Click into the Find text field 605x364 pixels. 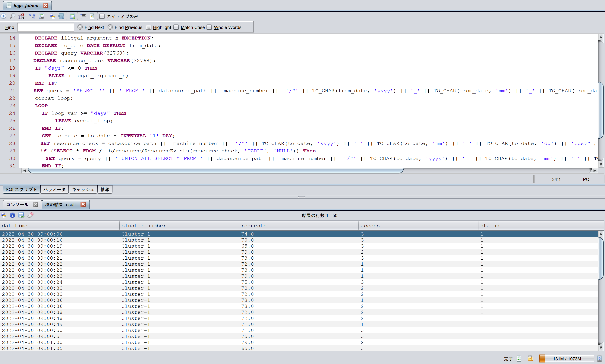(46, 27)
